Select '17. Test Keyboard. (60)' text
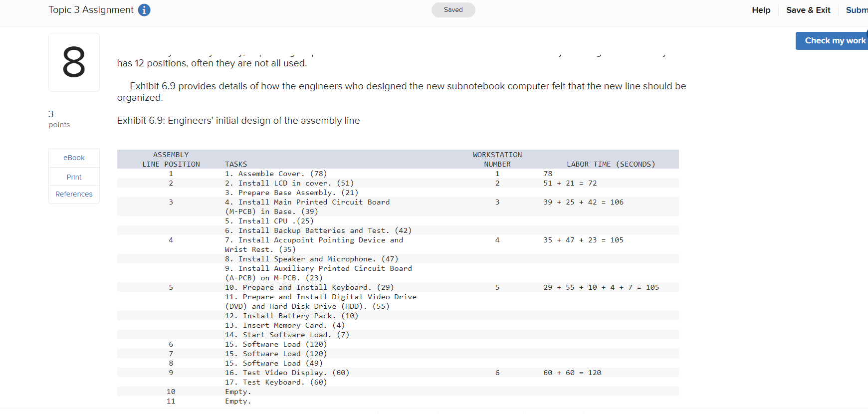The image size is (868, 414). tap(276, 382)
